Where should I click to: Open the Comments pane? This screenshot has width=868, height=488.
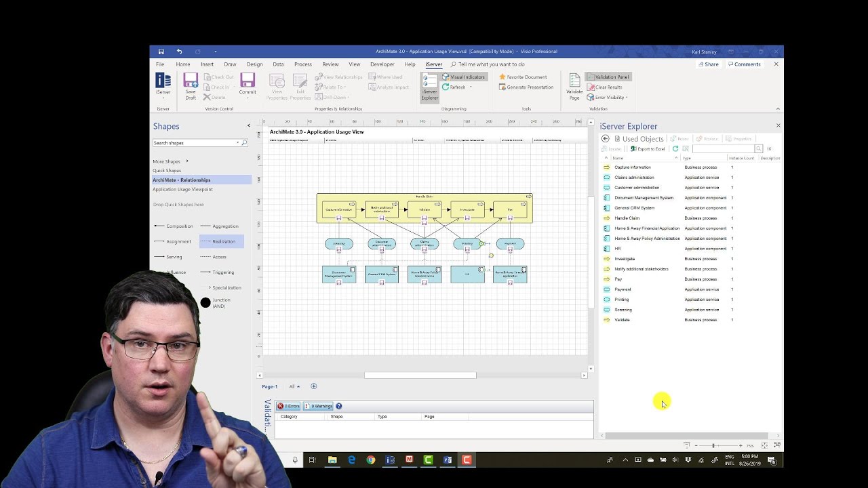click(744, 64)
